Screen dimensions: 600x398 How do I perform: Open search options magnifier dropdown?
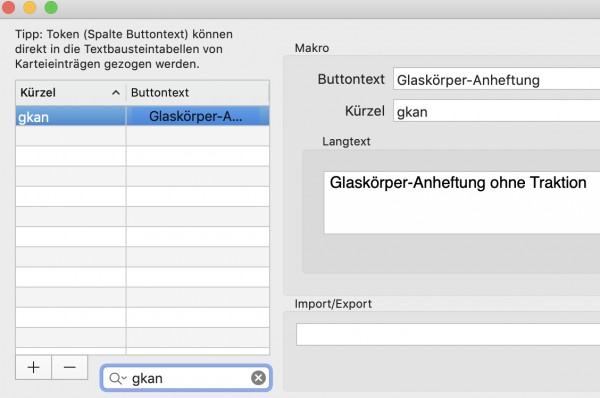pyautogui.click(x=117, y=378)
